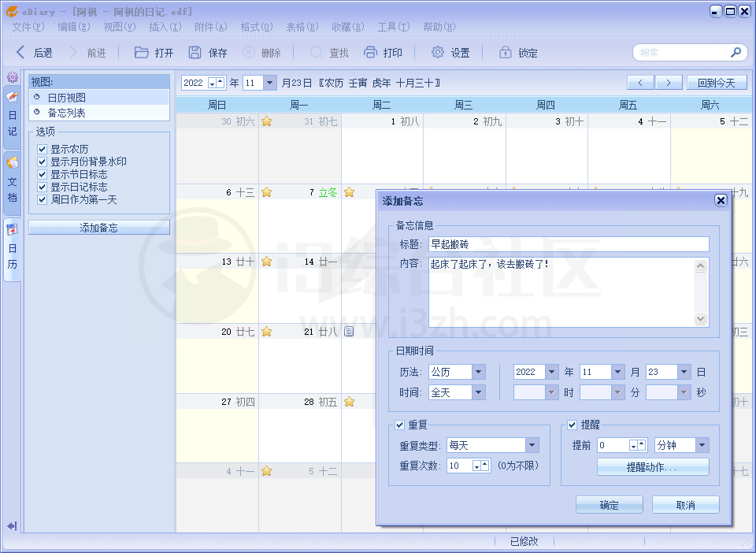Go to previous month with < button

click(640, 83)
